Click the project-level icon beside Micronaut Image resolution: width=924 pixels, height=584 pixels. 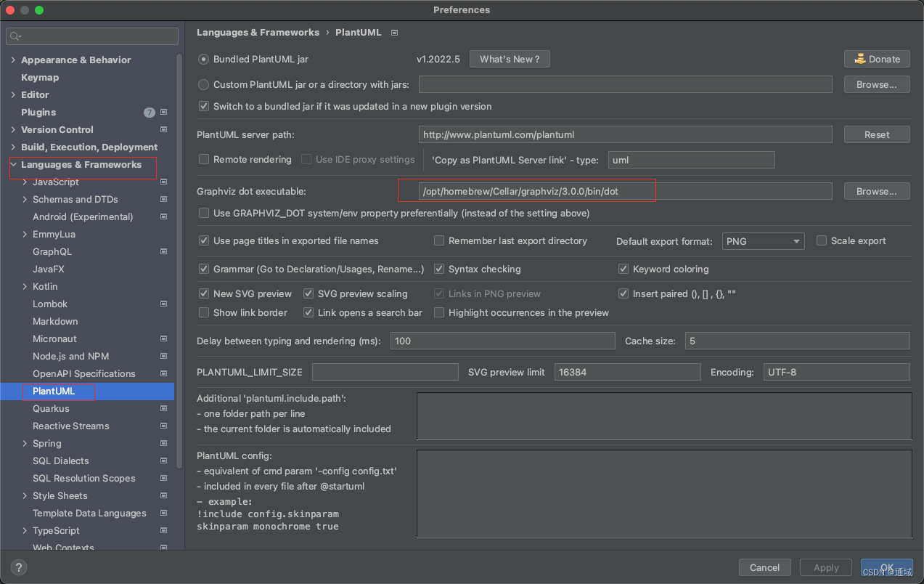pyautogui.click(x=163, y=338)
